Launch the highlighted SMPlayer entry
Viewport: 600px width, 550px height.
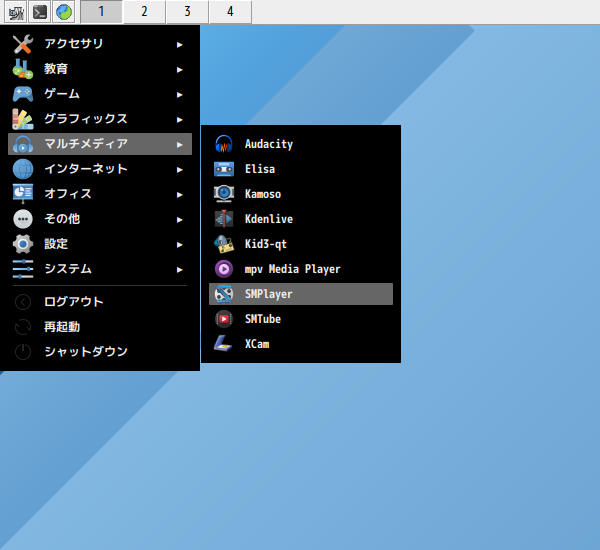point(301,294)
